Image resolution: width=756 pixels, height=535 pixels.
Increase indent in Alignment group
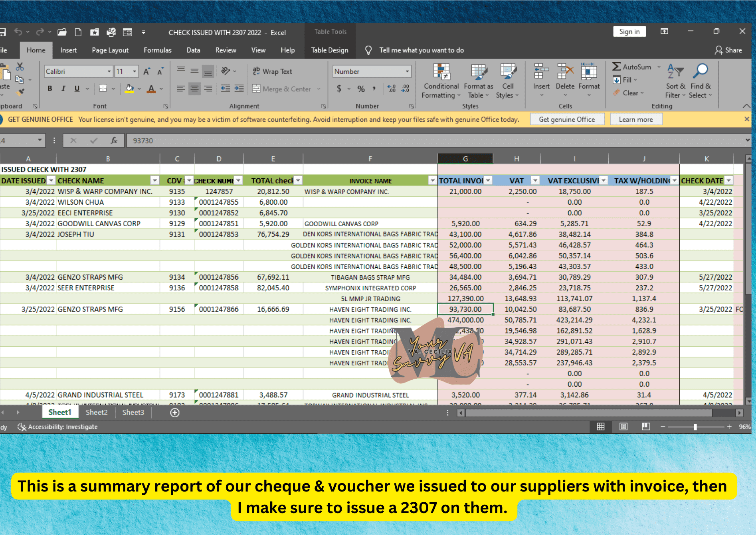(239, 89)
